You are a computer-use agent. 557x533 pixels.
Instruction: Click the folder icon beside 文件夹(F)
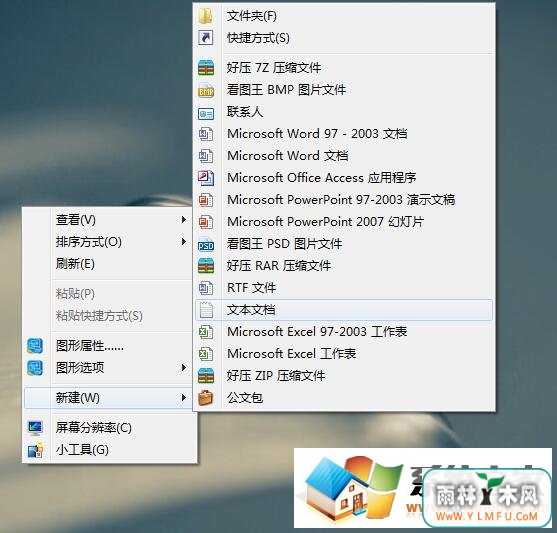point(206,16)
